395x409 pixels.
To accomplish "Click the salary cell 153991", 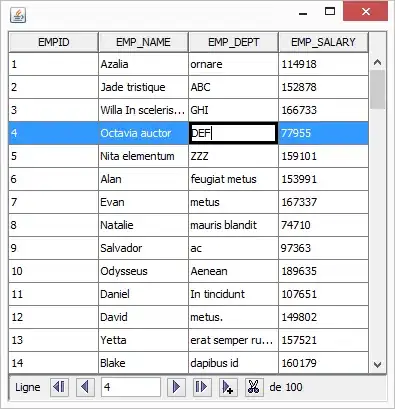I will (x=323, y=179).
